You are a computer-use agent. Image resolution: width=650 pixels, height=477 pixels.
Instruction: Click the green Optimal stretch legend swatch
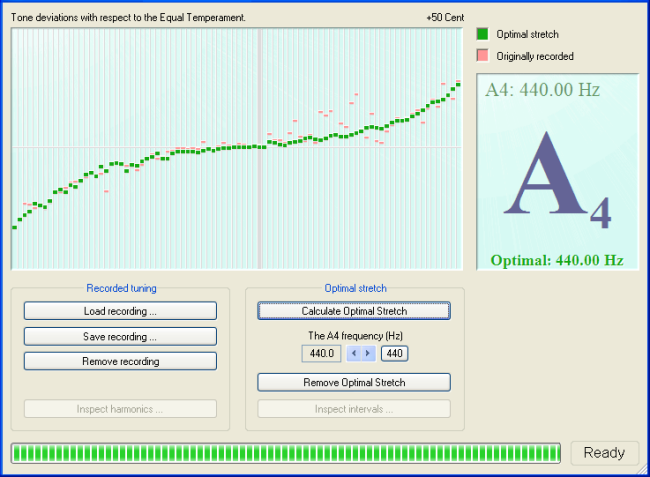click(483, 34)
